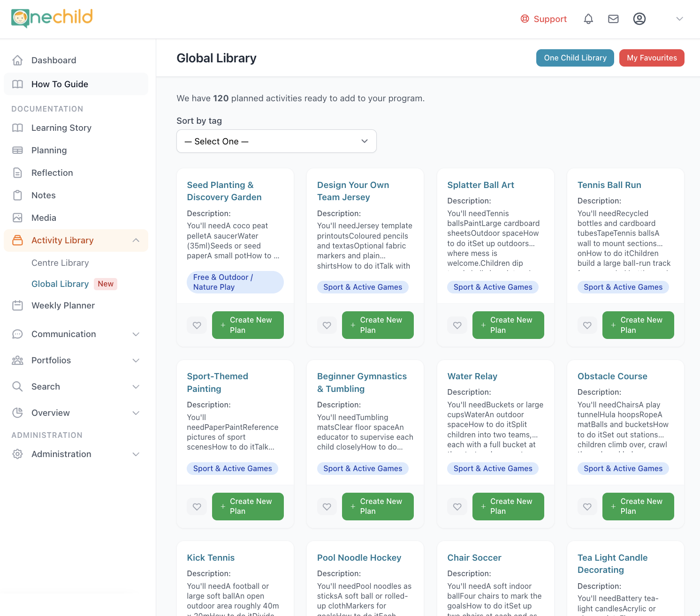Click the Administration gear icon
Image resolution: width=700 pixels, height=616 pixels.
click(17, 454)
